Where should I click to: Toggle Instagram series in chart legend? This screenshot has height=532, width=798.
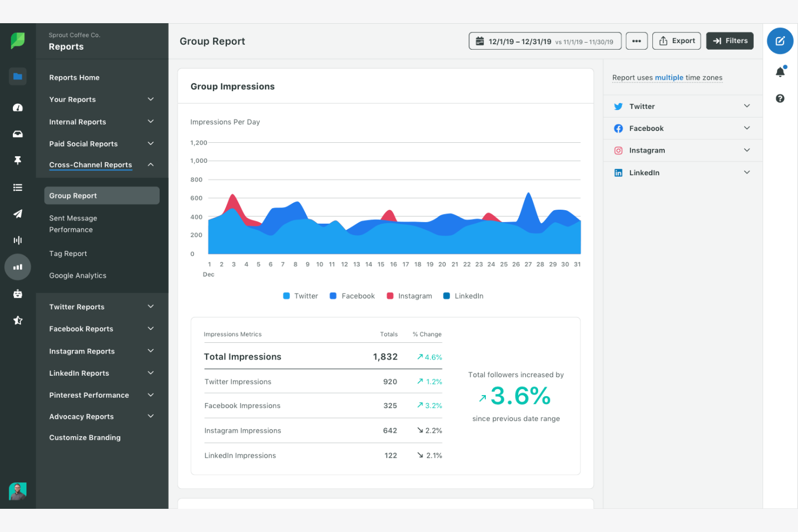tap(409, 296)
